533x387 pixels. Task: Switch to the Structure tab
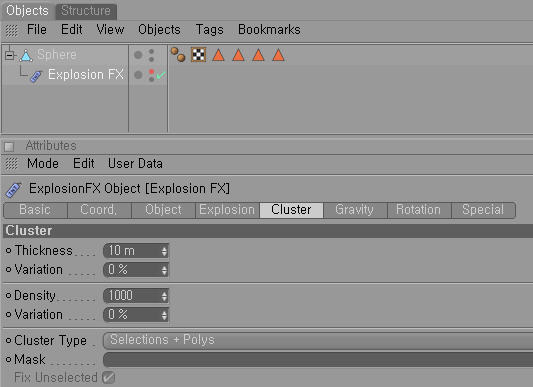point(86,11)
